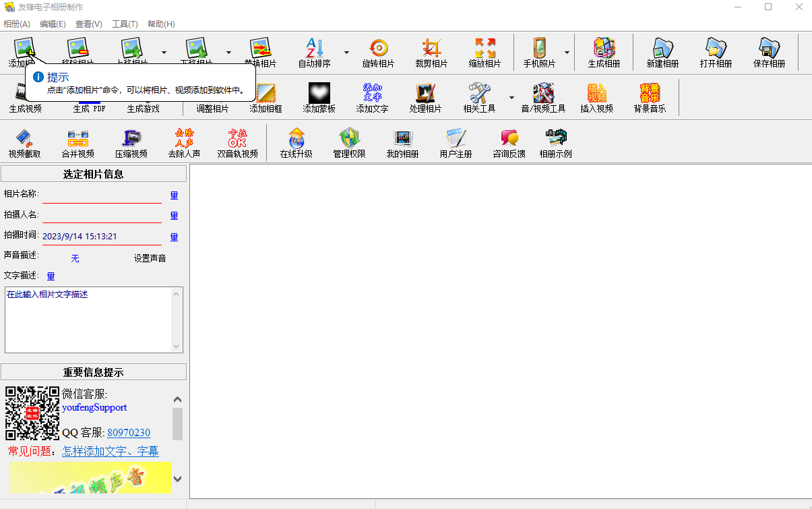Screen dimensions: 812x509
Task: Open 生成视频 to create a video
Action: tap(24, 97)
